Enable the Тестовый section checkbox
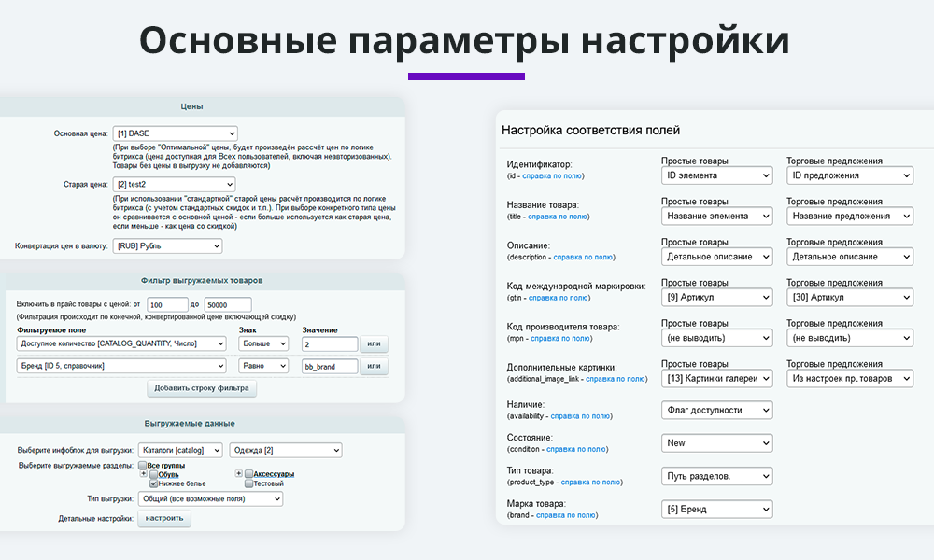This screenshot has height=560, width=934. click(248, 483)
